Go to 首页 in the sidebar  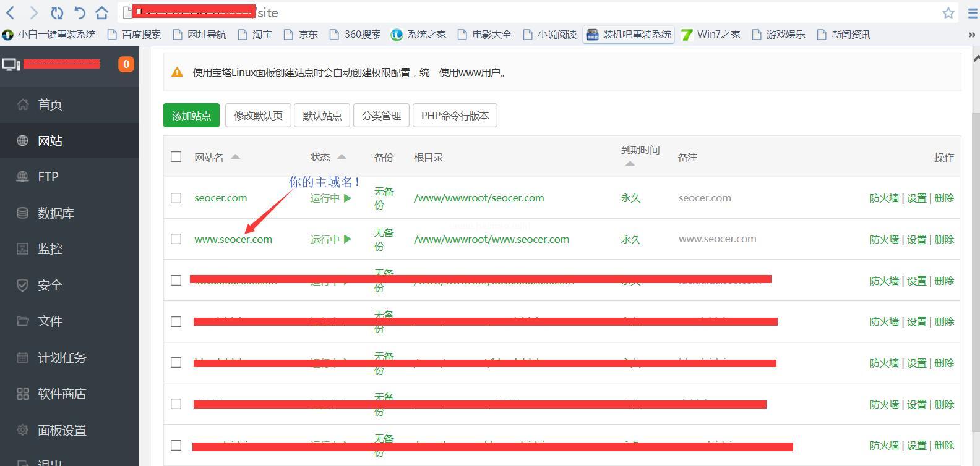[49, 104]
